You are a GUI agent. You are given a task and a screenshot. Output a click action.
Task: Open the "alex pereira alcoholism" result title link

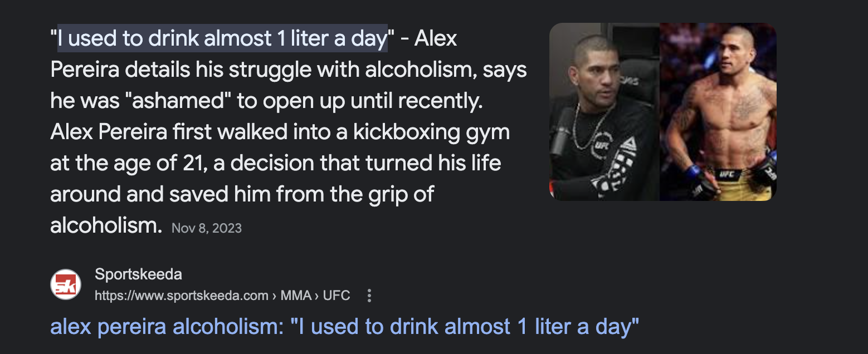click(x=344, y=327)
